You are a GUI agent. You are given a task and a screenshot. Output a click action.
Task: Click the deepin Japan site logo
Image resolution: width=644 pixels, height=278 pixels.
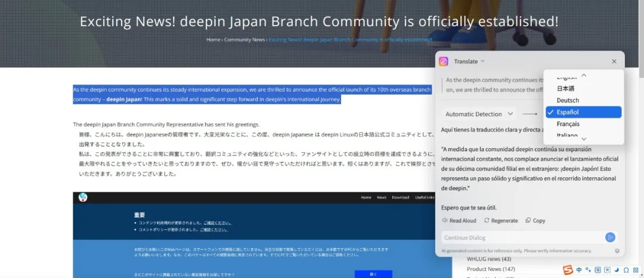(83, 197)
